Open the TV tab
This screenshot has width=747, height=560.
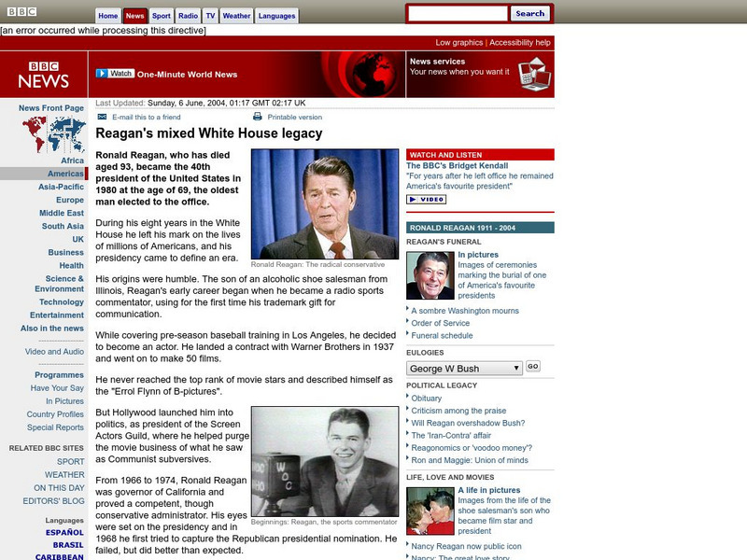pos(211,16)
